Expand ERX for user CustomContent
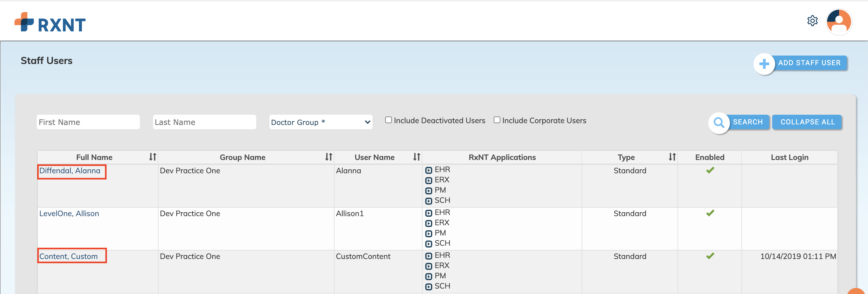 [428, 266]
